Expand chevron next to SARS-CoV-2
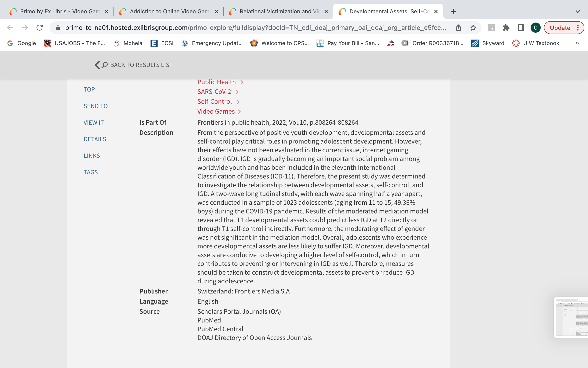 (237, 92)
